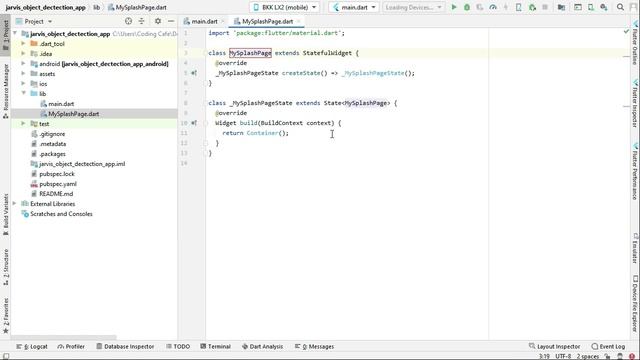Viewport: 640px width, 360px height.
Task: Hide the Project panel with the minus icon
Action: tap(171, 21)
